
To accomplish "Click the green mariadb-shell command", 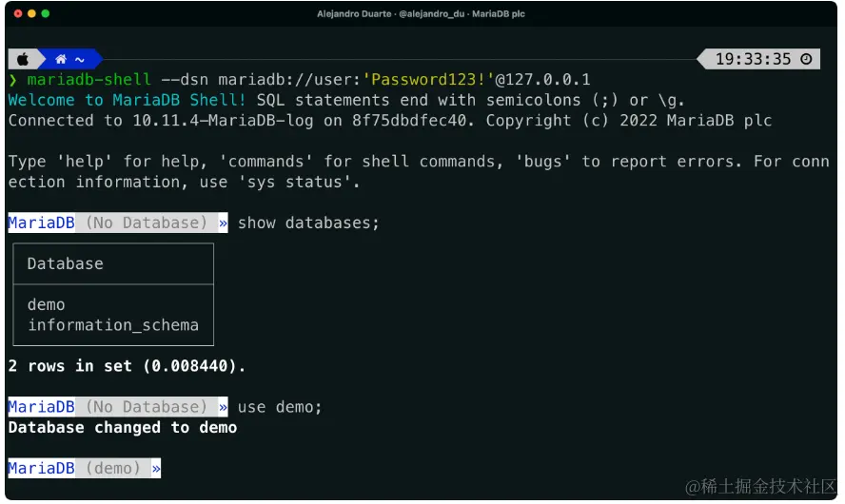I will tap(89, 80).
